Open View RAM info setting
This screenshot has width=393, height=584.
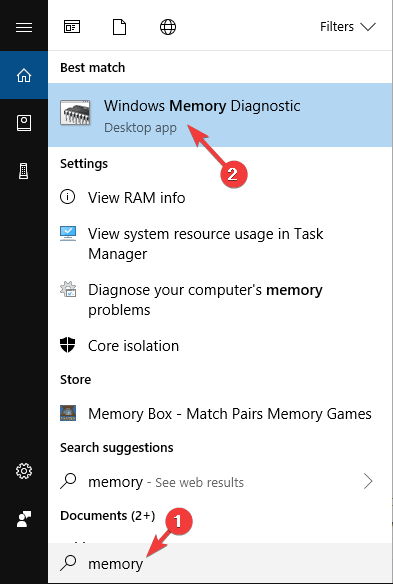point(136,198)
